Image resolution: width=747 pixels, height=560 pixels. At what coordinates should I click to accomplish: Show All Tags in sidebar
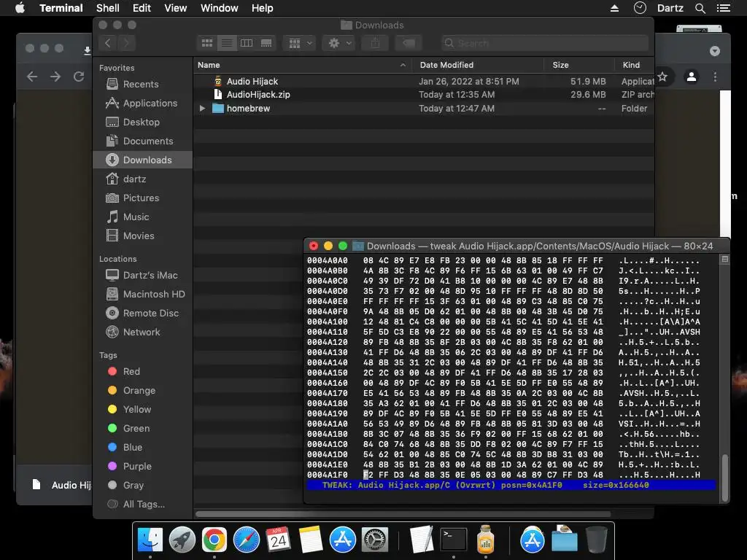click(144, 505)
